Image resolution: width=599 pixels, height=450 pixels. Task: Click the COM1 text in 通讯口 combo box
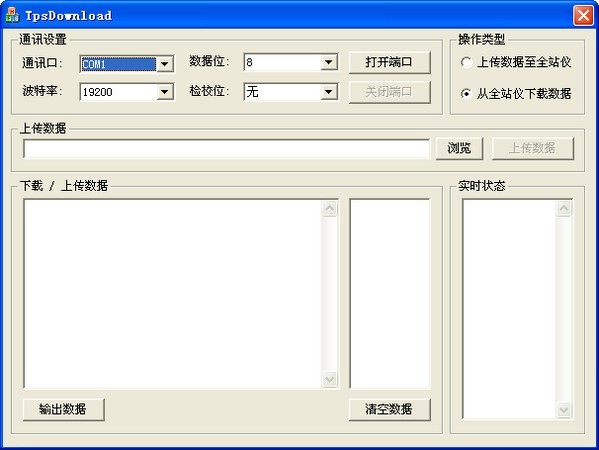(94, 64)
